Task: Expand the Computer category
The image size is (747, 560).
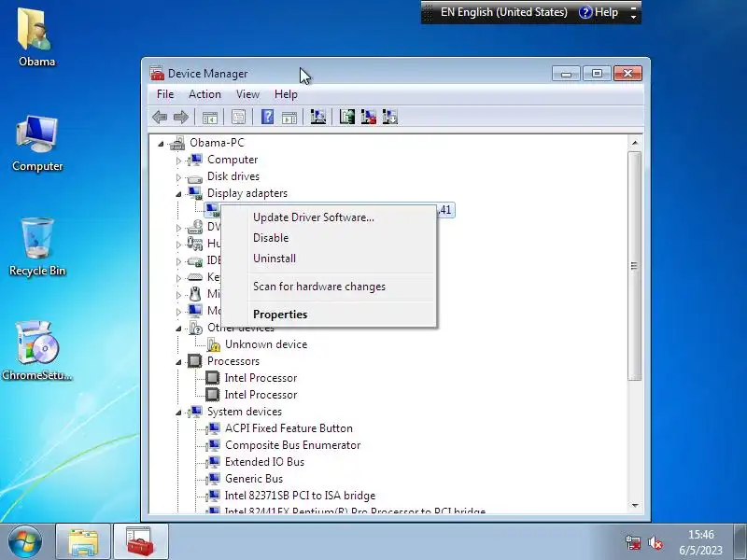Action: coord(178,161)
